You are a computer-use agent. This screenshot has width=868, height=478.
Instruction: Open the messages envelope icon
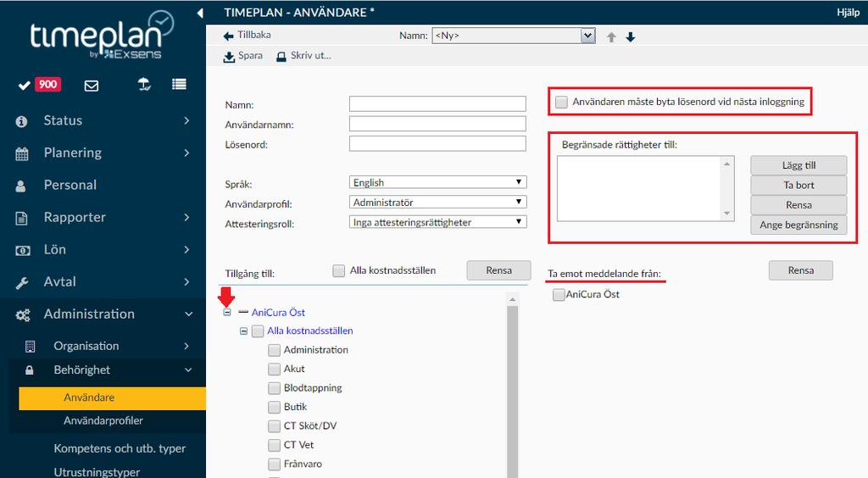tap(92, 86)
